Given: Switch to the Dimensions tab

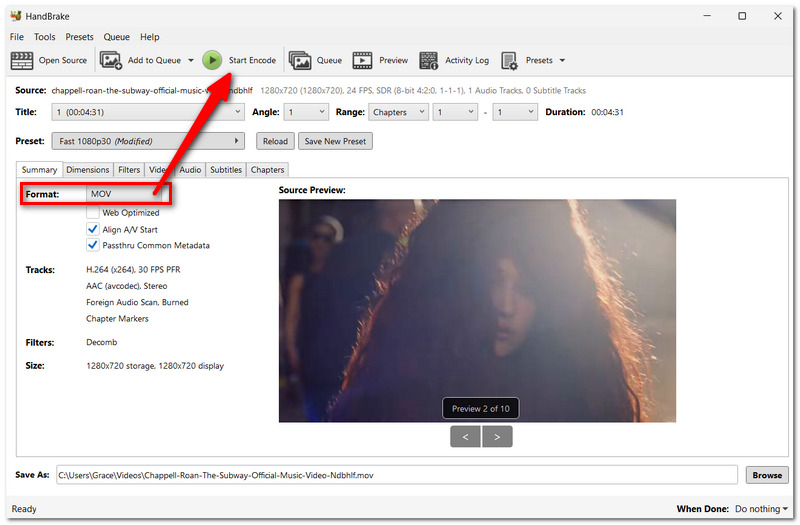Looking at the screenshot, I should 88,169.
